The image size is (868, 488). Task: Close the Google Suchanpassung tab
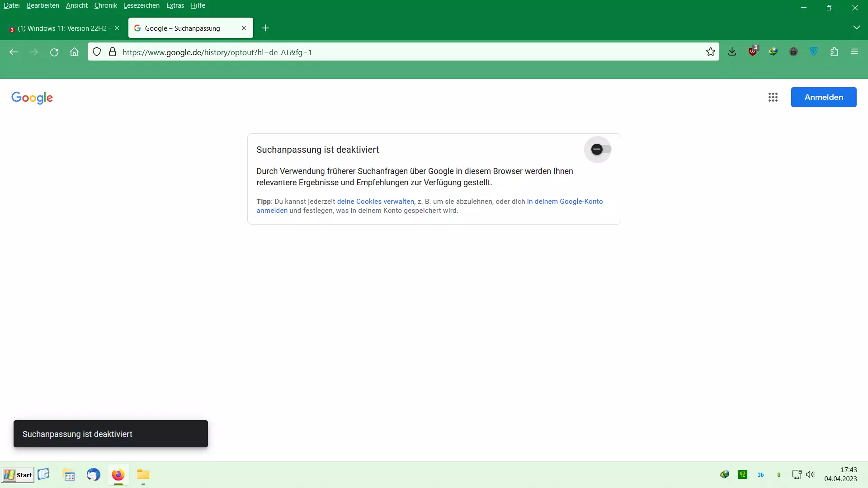pos(244,28)
